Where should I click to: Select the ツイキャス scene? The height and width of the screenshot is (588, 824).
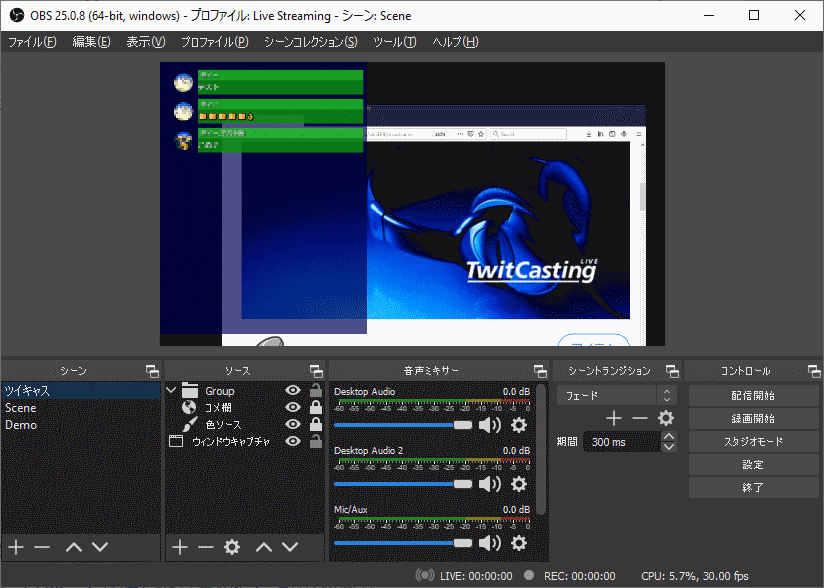pos(81,390)
